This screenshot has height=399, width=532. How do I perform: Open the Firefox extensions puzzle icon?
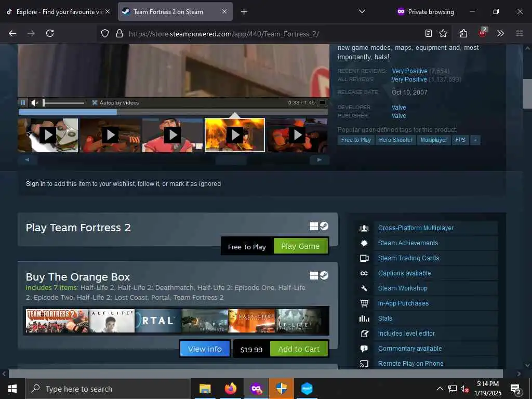click(463, 33)
